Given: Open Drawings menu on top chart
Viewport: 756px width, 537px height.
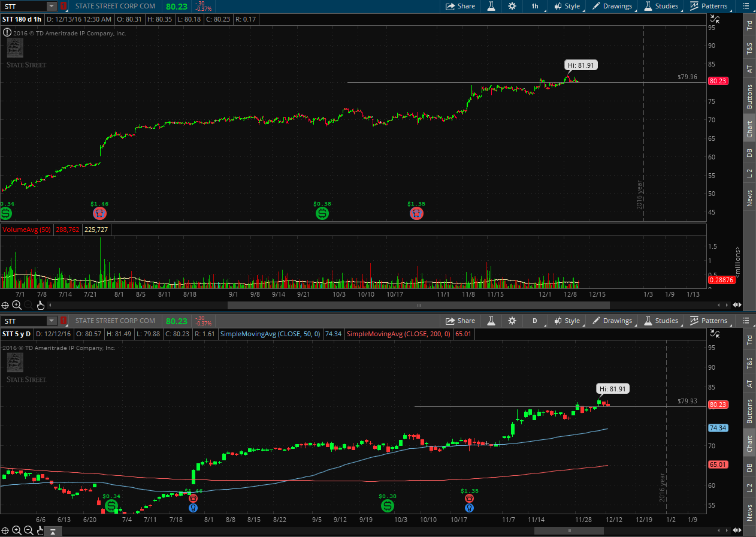Looking at the screenshot, I should point(612,6).
